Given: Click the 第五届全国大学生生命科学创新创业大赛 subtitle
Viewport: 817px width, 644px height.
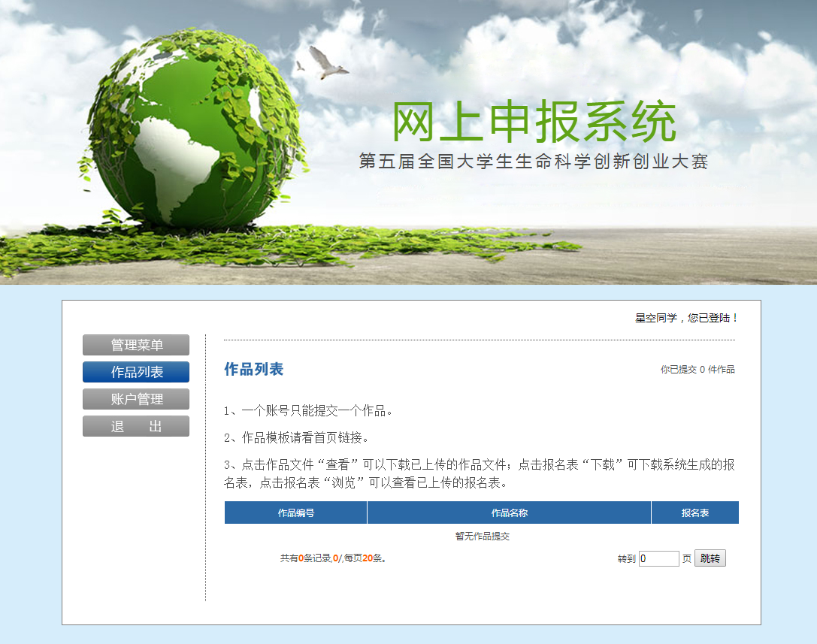Looking at the screenshot, I should pos(534,162).
